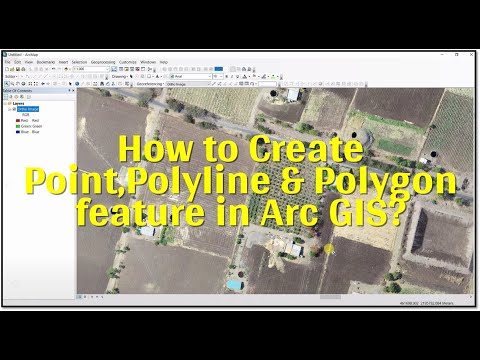Screen dimensions: 480x360
Task: Toggle bold text formatting
Action: [227, 76]
